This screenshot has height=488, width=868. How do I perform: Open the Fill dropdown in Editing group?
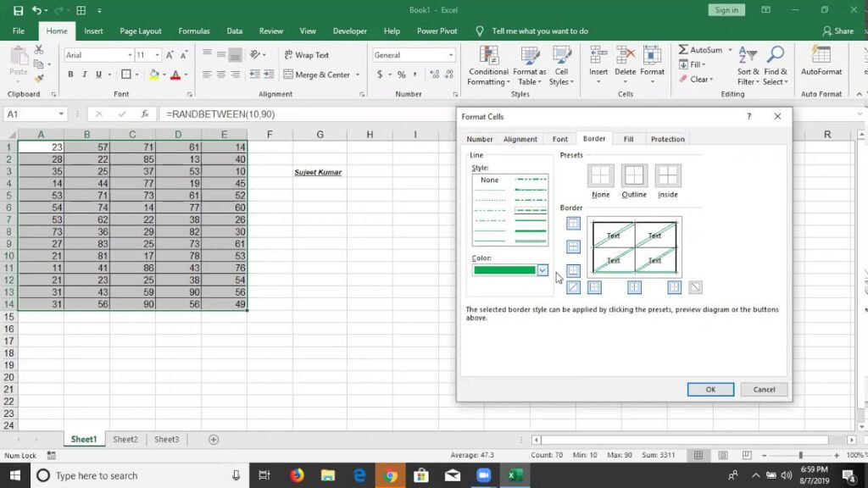click(693, 64)
